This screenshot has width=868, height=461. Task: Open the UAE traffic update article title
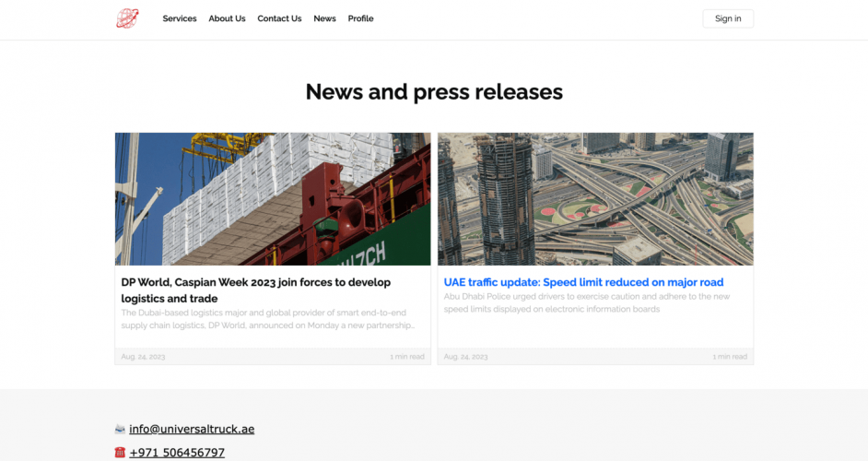pyautogui.click(x=583, y=282)
